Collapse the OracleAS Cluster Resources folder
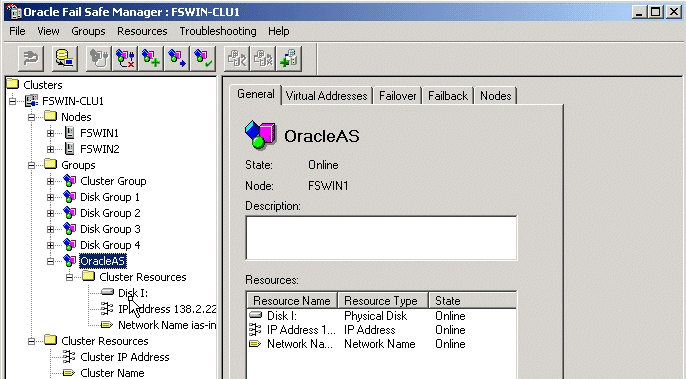The image size is (686, 379). 69,277
